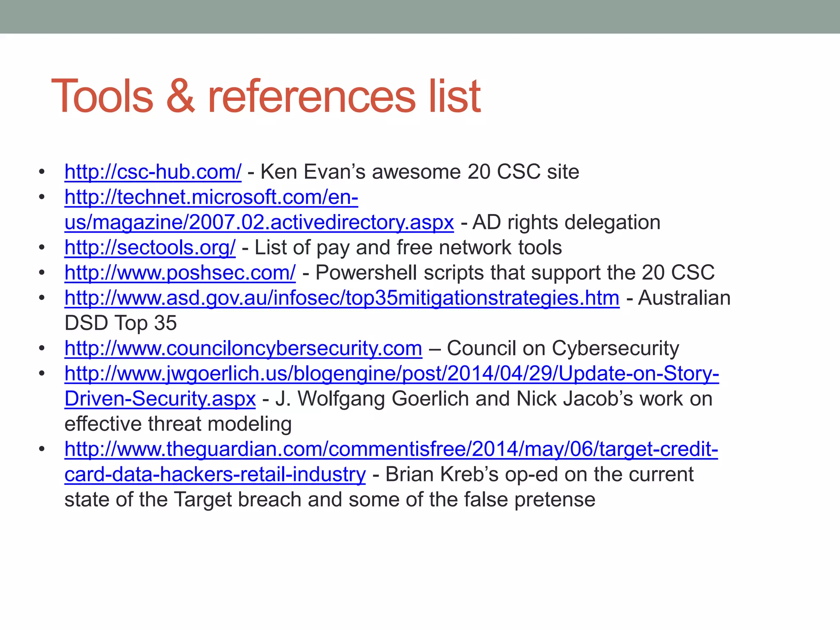Select text 'Ken Evan's awesome 20 CSC site'

(420, 171)
